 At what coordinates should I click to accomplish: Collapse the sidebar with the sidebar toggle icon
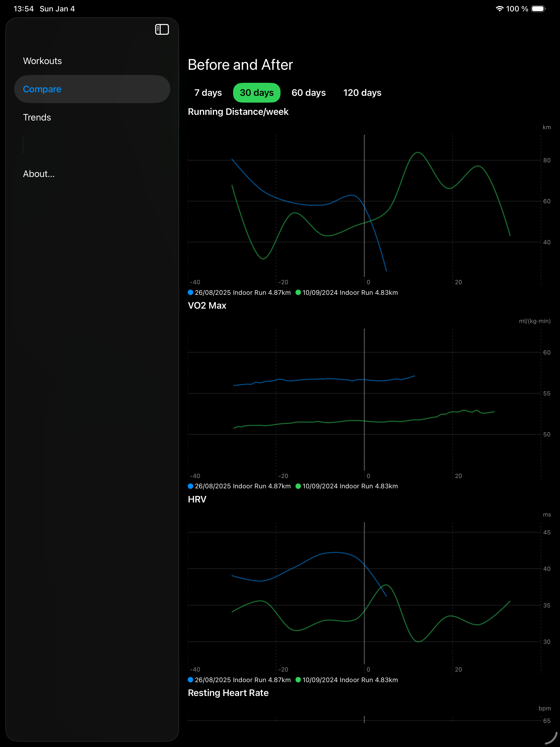point(162,29)
